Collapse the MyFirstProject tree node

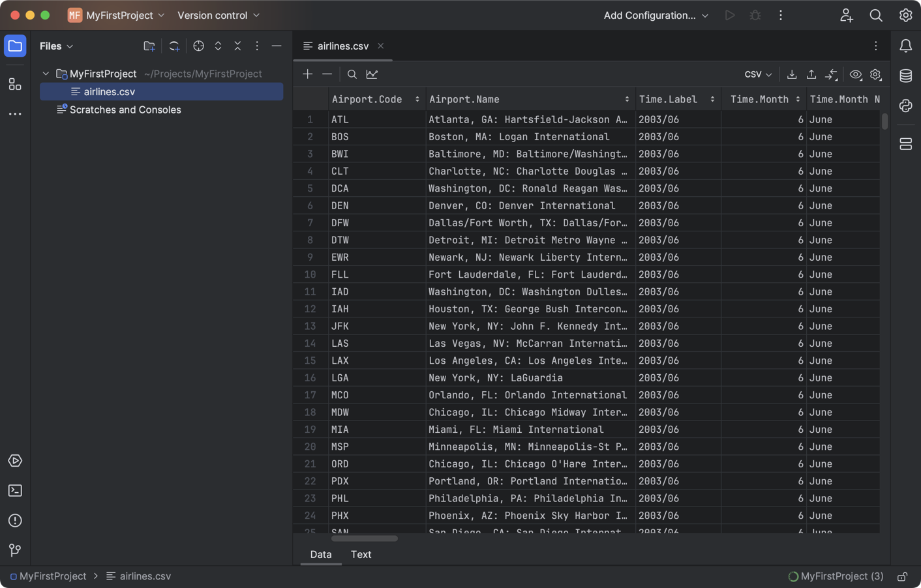(46, 74)
